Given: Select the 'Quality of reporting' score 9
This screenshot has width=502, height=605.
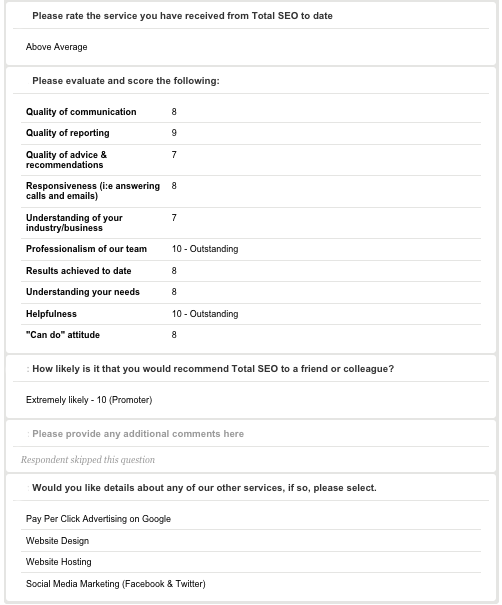Looking at the screenshot, I should 174,133.
